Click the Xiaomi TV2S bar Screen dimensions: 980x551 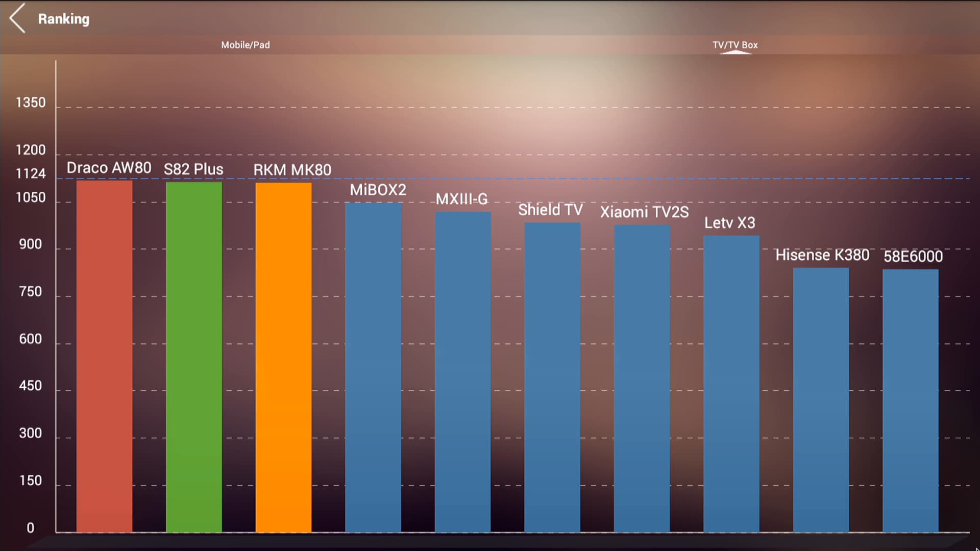(642, 379)
